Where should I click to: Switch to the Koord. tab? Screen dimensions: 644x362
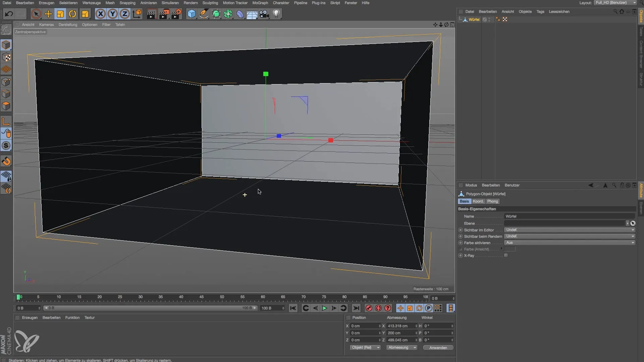pos(478,201)
